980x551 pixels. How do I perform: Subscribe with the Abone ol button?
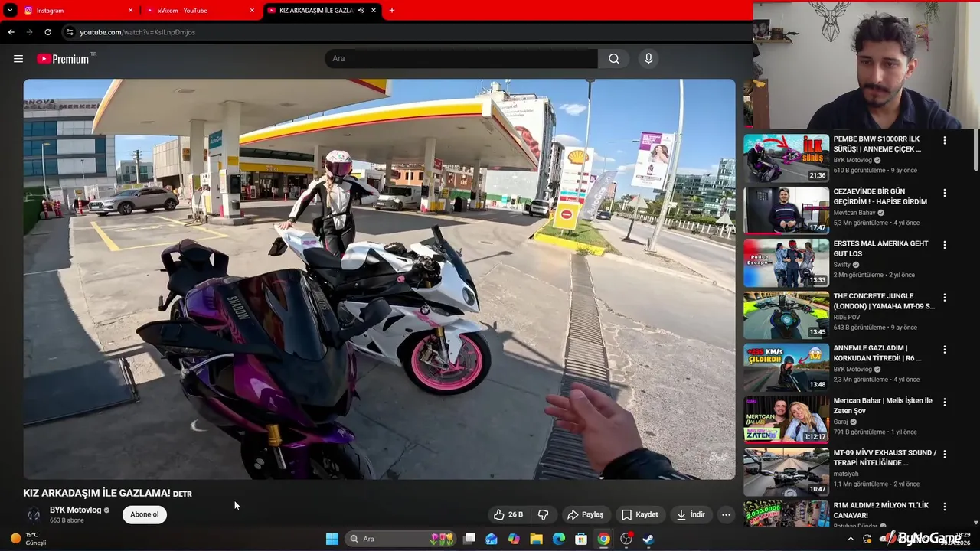[145, 514]
